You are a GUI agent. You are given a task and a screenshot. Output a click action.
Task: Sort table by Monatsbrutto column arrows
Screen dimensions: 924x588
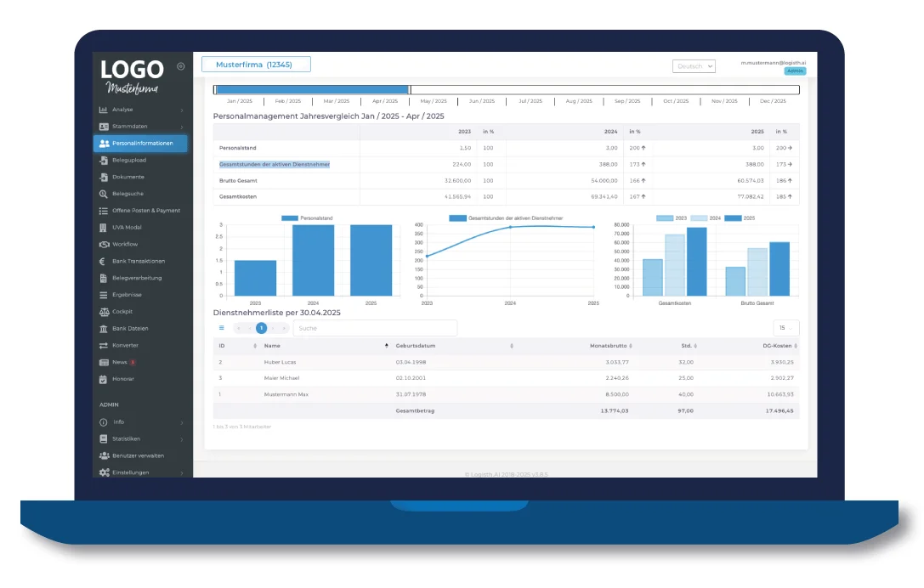click(631, 346)
